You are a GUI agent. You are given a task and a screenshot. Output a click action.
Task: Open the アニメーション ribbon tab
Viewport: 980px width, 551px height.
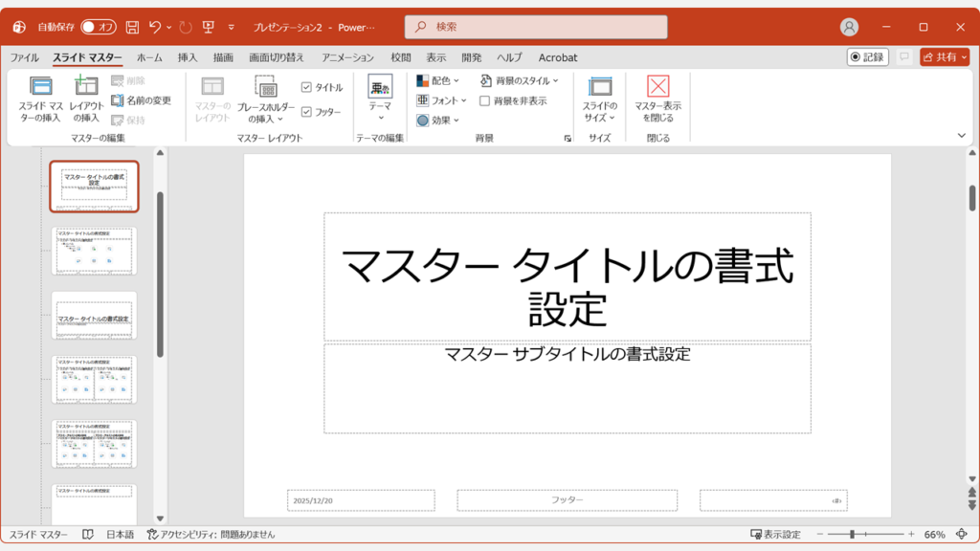350,57
